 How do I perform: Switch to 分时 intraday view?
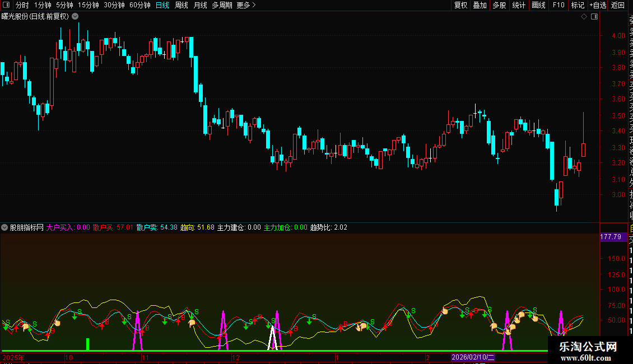click(22, 5)
